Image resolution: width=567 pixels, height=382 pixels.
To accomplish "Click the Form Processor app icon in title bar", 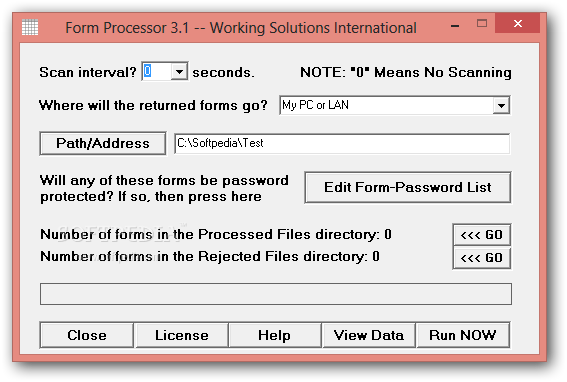I will coord(30,27).
